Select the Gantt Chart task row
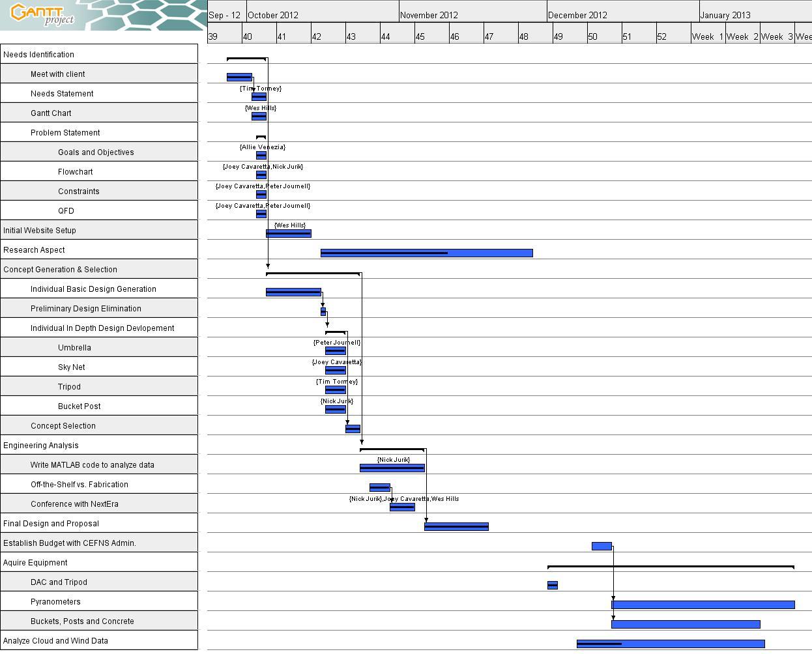Screen dimensions: 812x654 click(x=99, y=113)
